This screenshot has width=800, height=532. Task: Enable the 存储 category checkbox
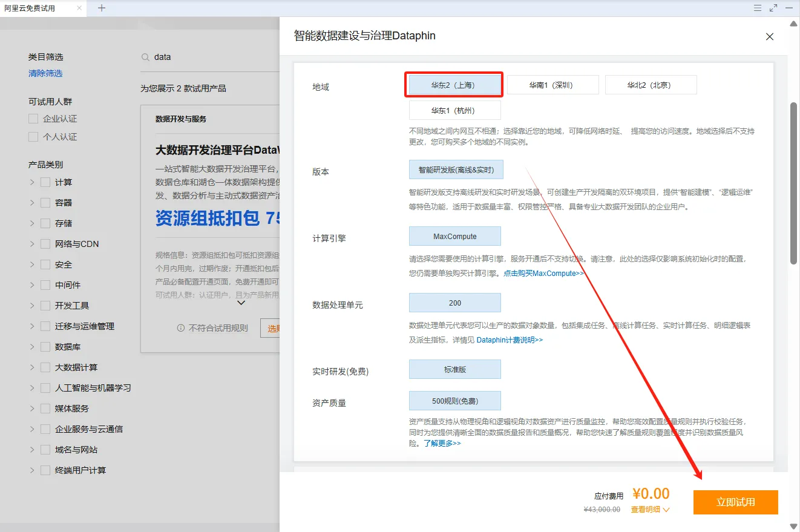point(45,223)
